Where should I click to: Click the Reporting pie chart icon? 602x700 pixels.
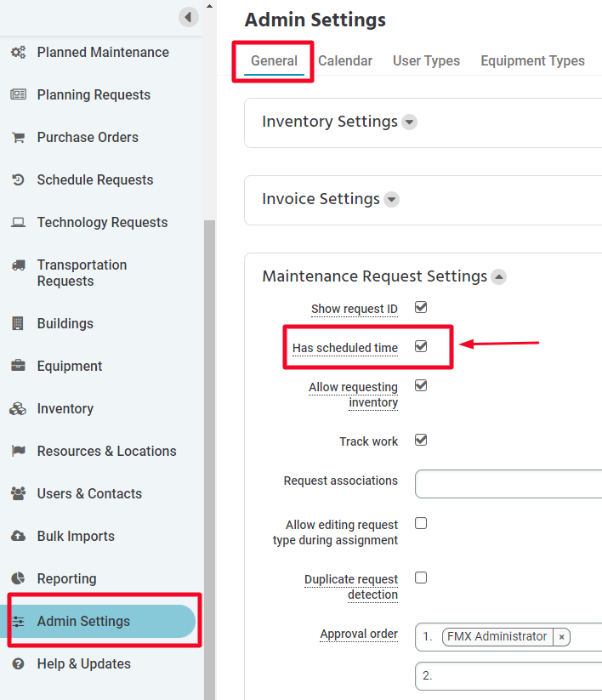(x=19, y=578)
